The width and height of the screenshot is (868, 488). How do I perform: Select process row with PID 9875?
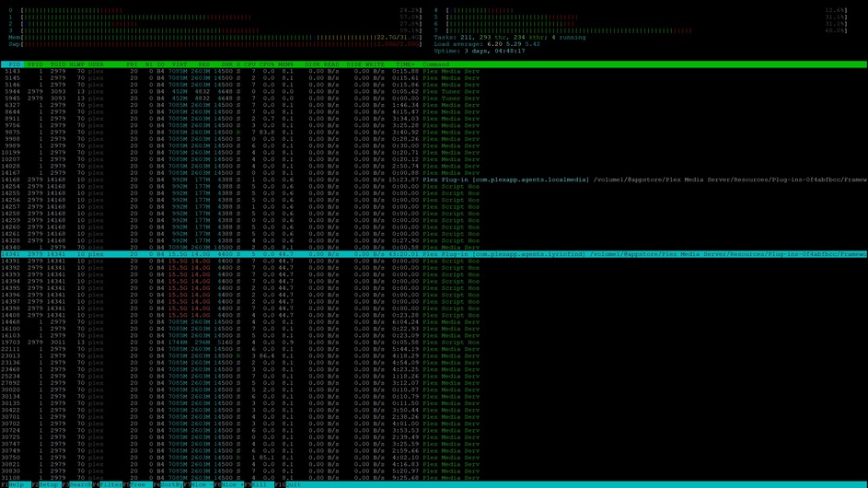[434, 132]
